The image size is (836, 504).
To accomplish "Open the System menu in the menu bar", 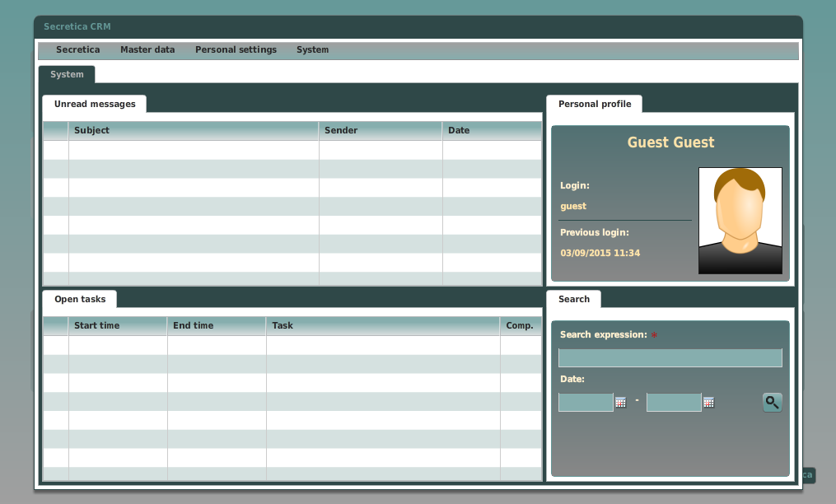I will [312, 49].
